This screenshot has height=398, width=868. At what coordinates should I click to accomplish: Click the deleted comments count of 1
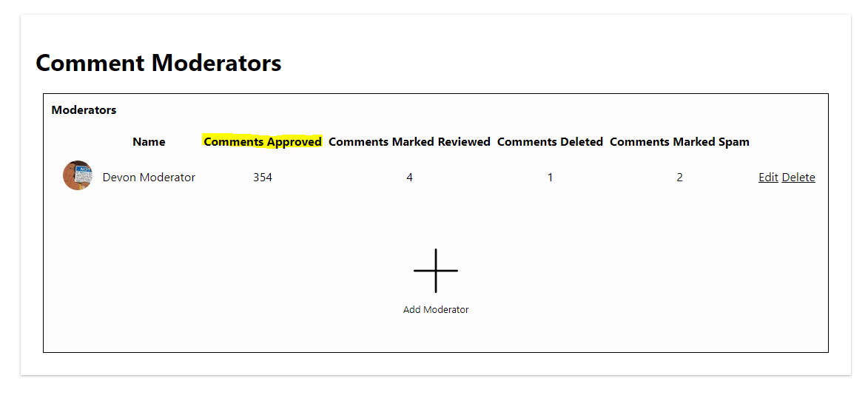(x=550, y=178)
